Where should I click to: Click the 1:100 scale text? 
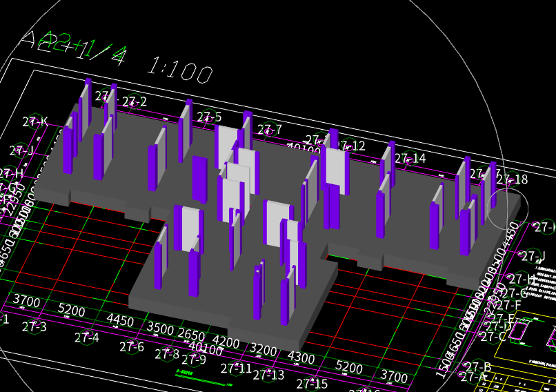tap(180, 70)
